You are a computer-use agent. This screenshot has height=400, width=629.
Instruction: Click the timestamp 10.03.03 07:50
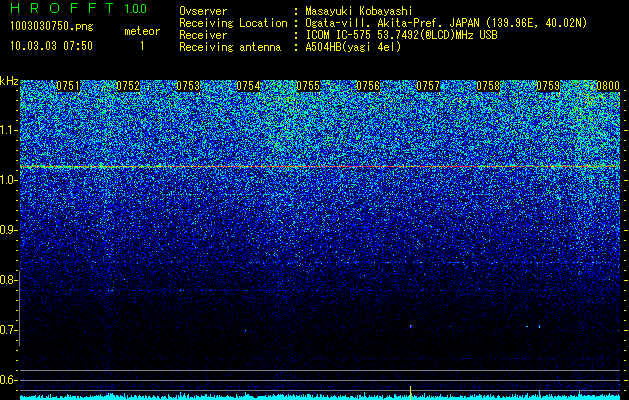tap(51, 46)
